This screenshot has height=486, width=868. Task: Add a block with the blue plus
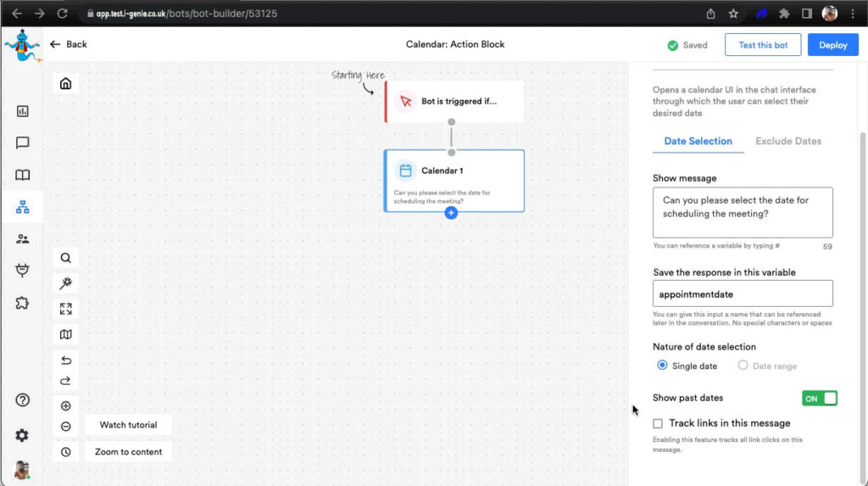click(451, 213)
